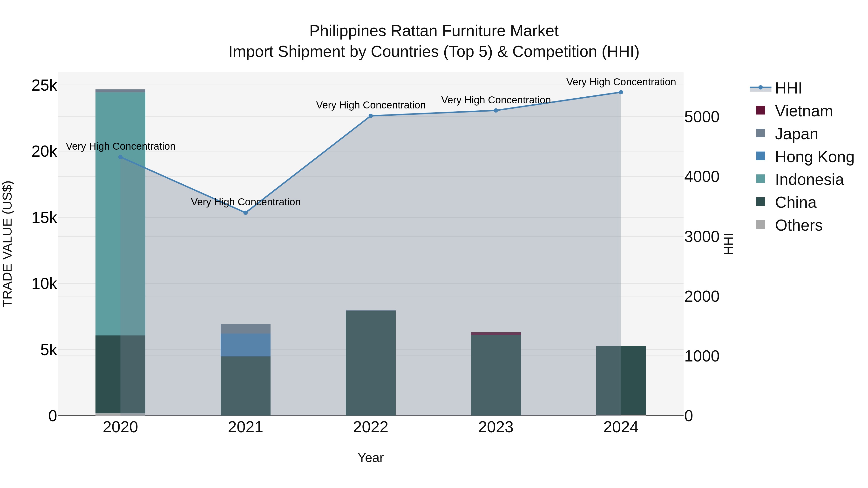Viewport: 868px width, 488px height.
Task: Click the China segment of the 2021 bar
Action: click(x=246, y=386)
